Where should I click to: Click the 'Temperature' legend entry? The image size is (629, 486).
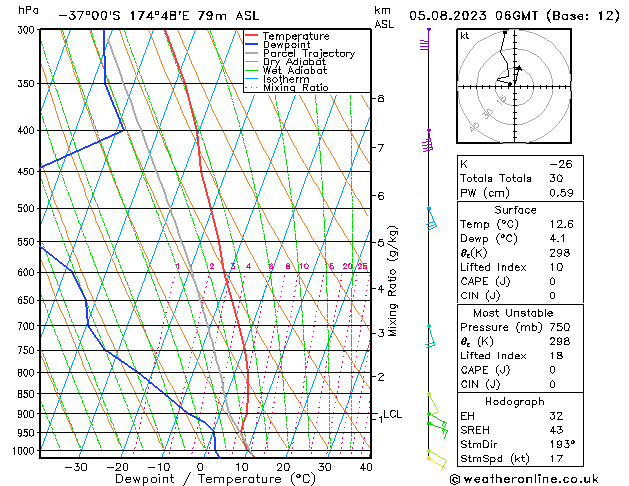coord(287,36)
